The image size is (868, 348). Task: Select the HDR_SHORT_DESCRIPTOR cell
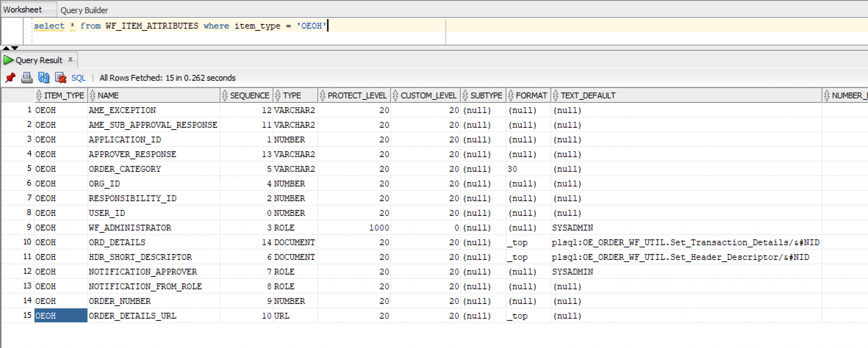pyautogui.click(x=154, y=257)
